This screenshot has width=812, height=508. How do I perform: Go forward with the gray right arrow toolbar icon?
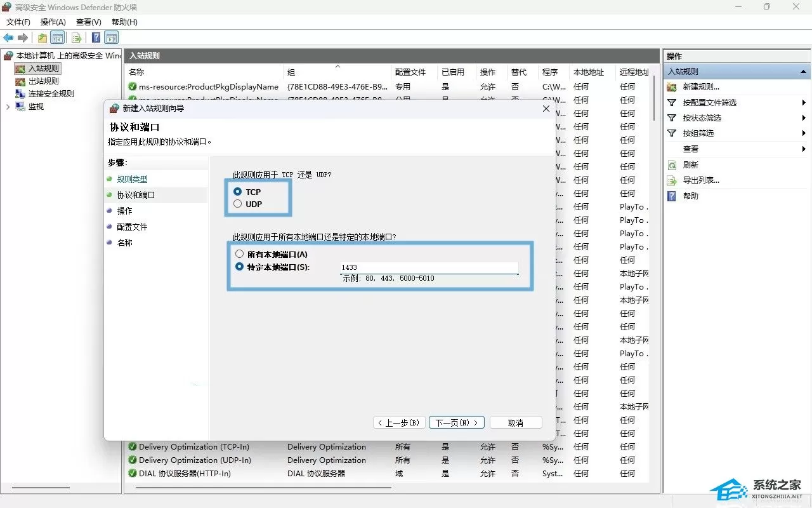pyautogui.click(x=23, y=37)
